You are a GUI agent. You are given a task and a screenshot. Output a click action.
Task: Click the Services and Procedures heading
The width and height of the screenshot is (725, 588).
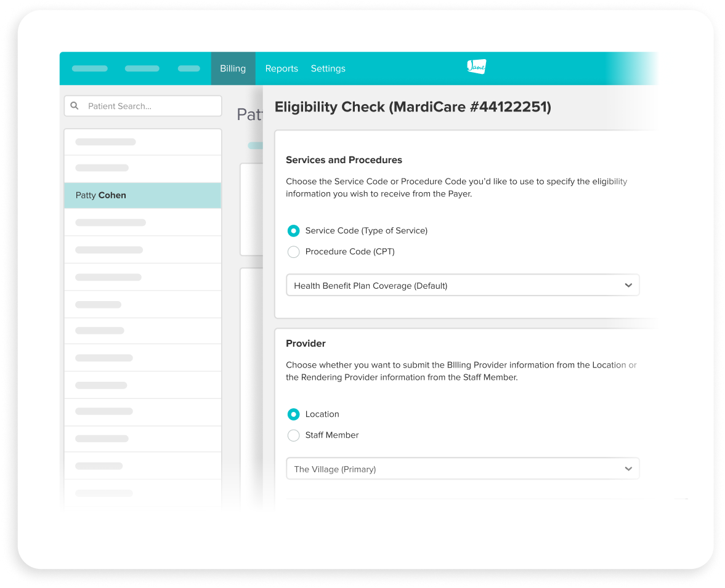tap(344, 160)
